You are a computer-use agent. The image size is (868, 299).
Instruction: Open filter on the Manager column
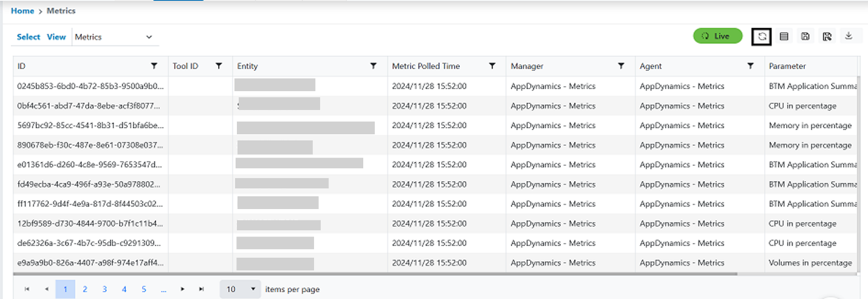click(x=621, y=66)
